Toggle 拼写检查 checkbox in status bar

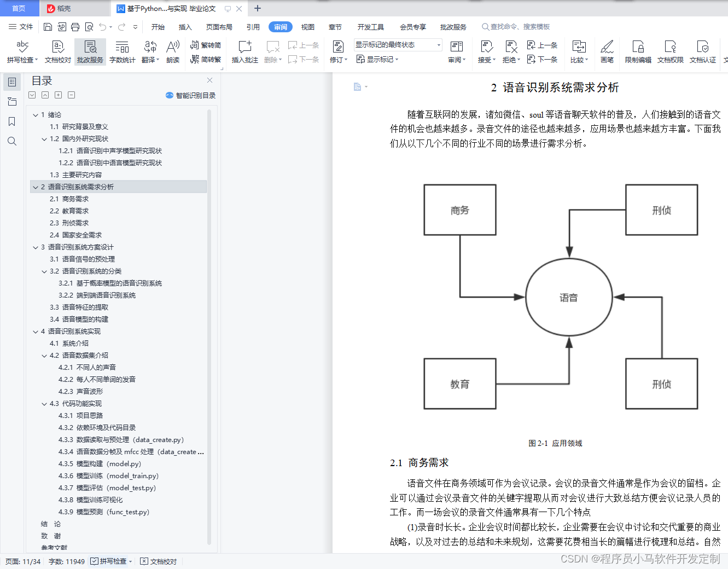tap(95, 561)
